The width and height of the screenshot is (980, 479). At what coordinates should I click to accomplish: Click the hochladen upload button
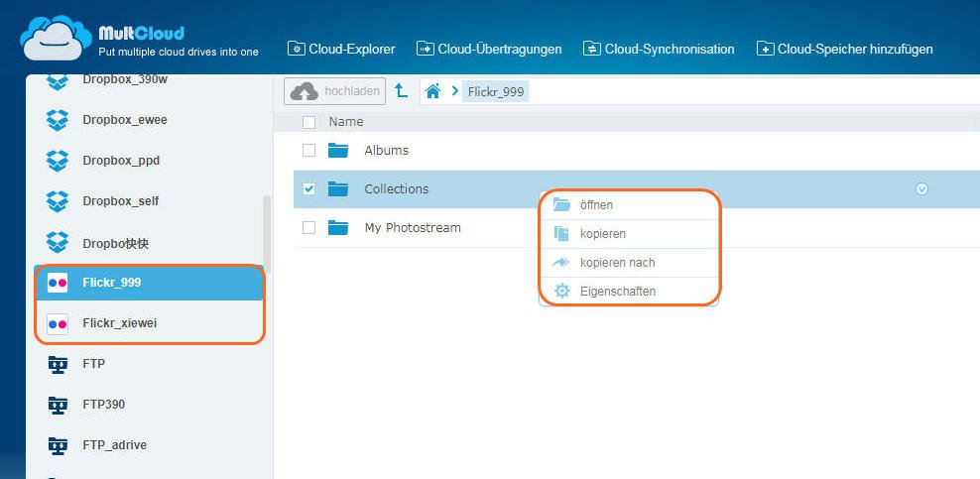[334, 91]
